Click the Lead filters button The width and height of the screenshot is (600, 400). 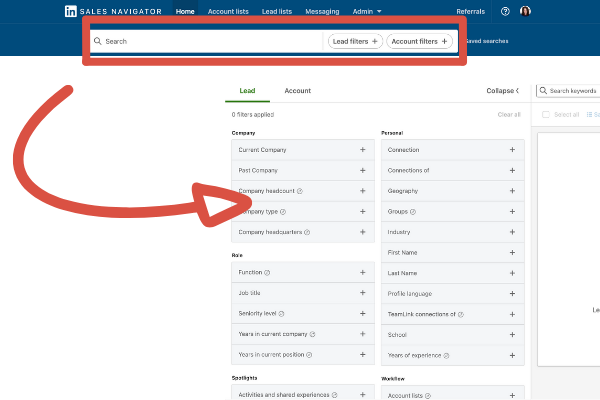355,41
